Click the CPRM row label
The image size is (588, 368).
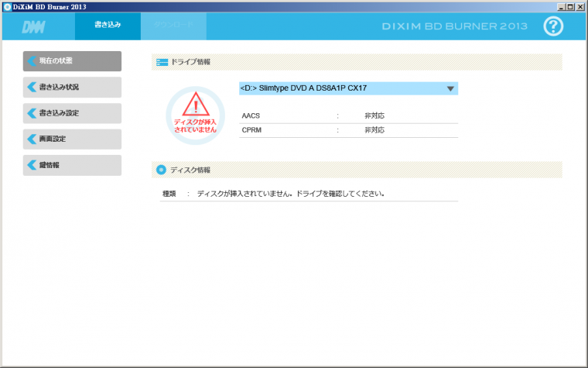(x=251, y=130)
